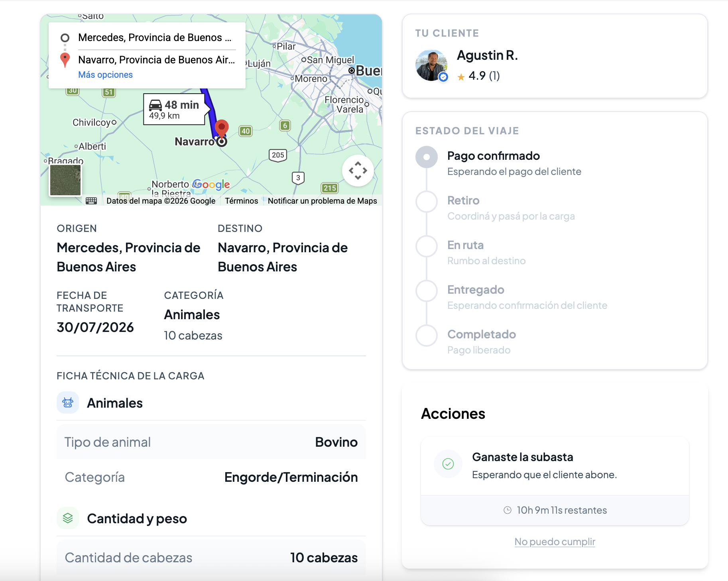The width and height of the screenshot is (728, 581).
Task: Switch map to satellite view thumbnail
Action: click(x=65, y=180)
